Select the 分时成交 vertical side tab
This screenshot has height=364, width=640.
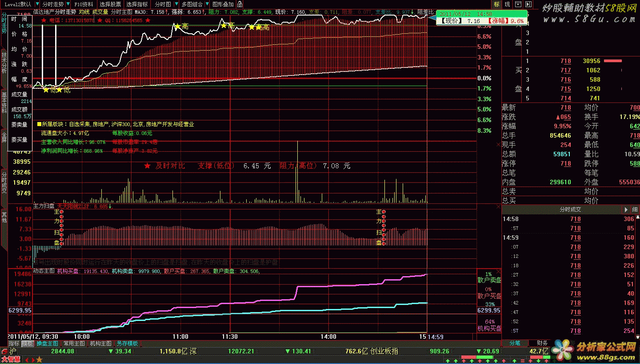click(x=4, y=183)
